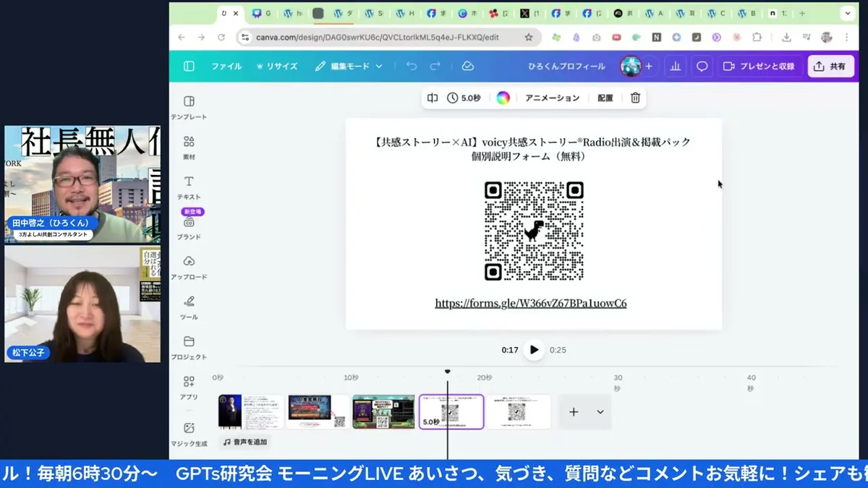The image size is (868, 488).
Task: Open the forms.gle link on the slide
Action: [530, 303]
